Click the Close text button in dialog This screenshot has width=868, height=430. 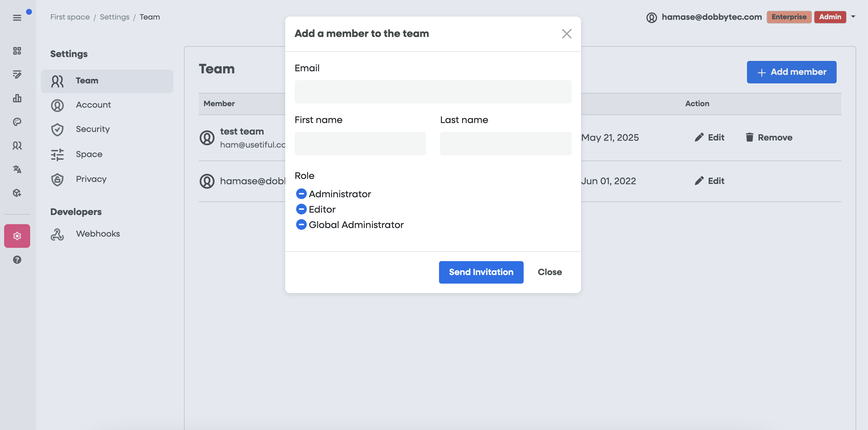[x=549, y=272]
